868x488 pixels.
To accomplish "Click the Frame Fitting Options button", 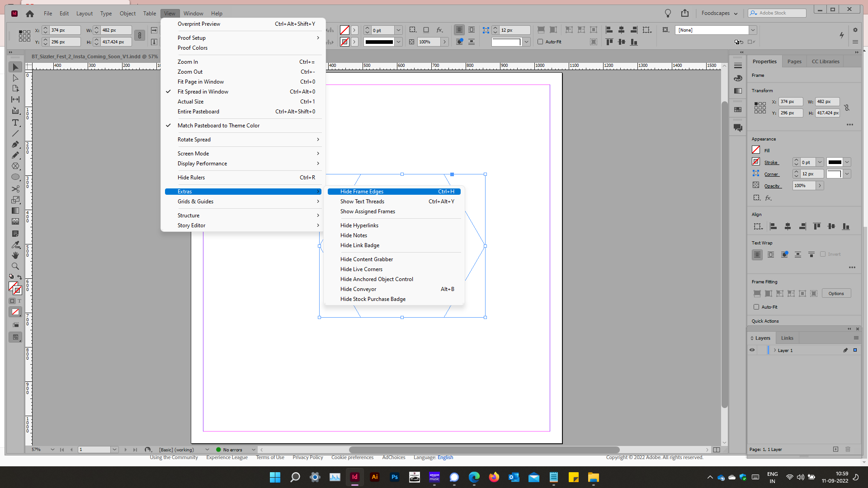I will point(836,293).
